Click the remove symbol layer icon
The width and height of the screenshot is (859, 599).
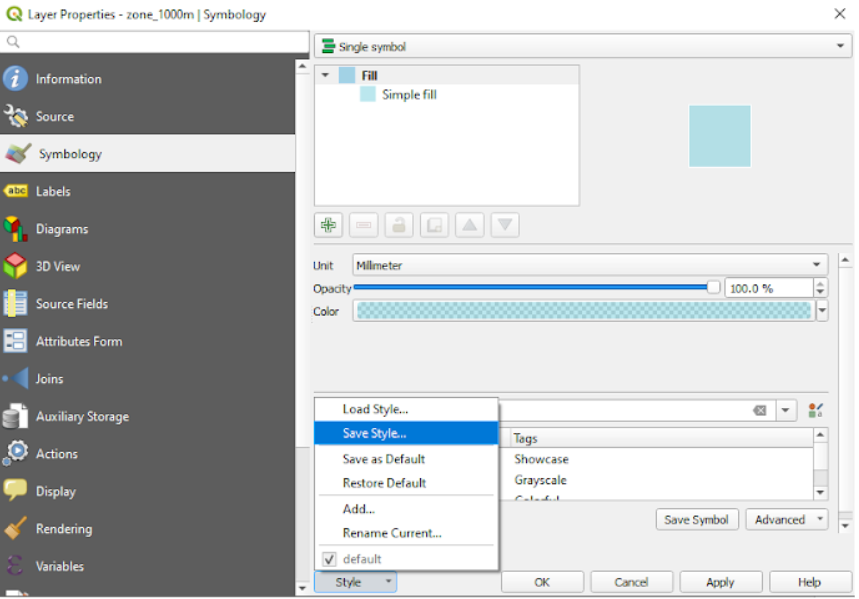click(x=364, y=225)
